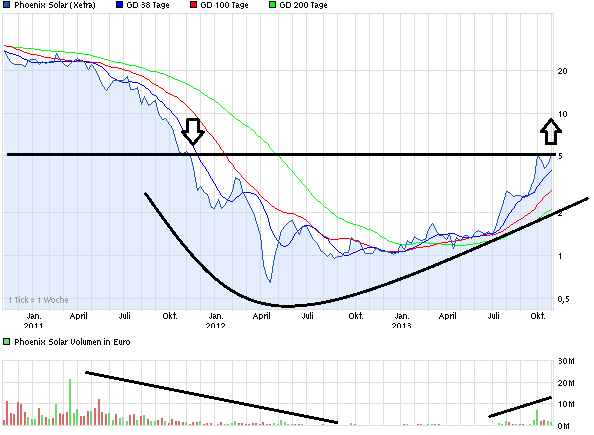Select the 'GD 38 Tage' legend label

(x=148, y=5)
